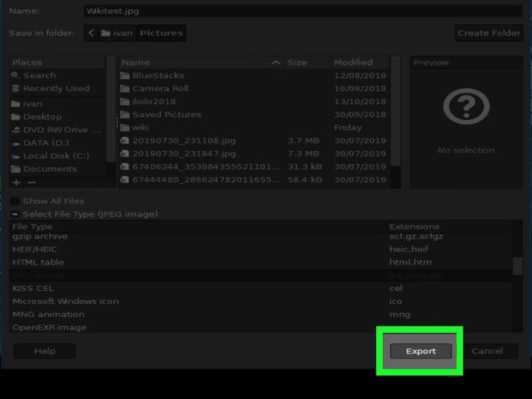Enable the Show All Files checkbox
Viewport: 532px width, 399px height.
(x=15, y=201)
